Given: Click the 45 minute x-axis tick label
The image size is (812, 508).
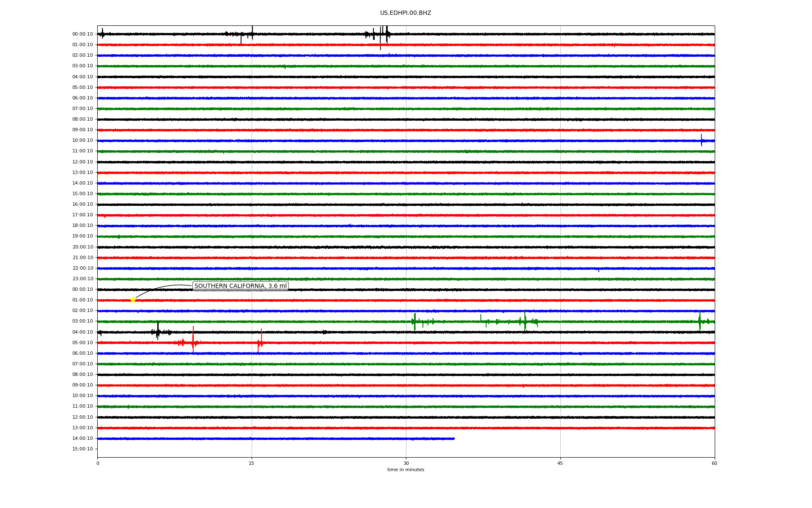Looking at the screenshot, I should click(560, 463).
